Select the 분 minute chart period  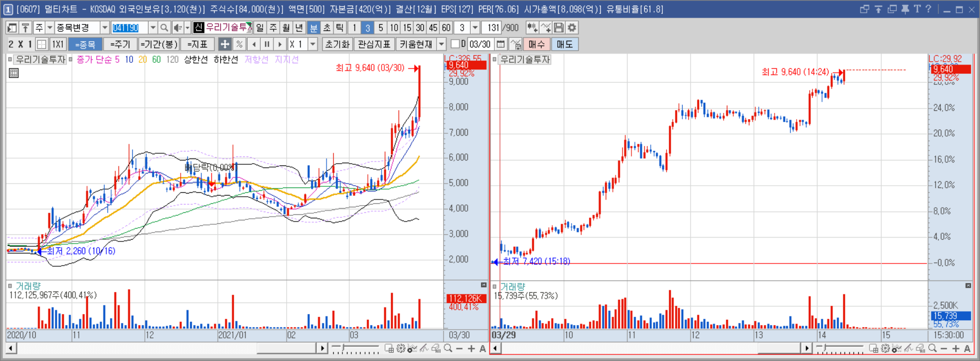pyautogui.click(x=313, y=28)
